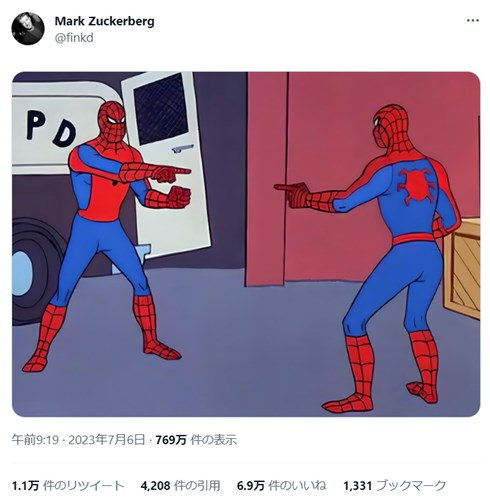Click the red spider emblem on Spider-Man's back
Screen dimensions: 490x503
(416, 184)
